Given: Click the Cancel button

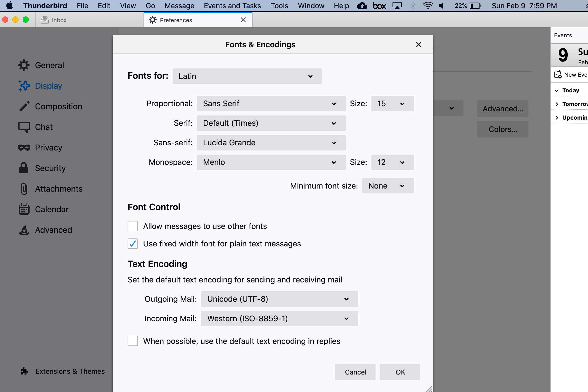Looking at the screenshot, I should (x=356, y=372).
